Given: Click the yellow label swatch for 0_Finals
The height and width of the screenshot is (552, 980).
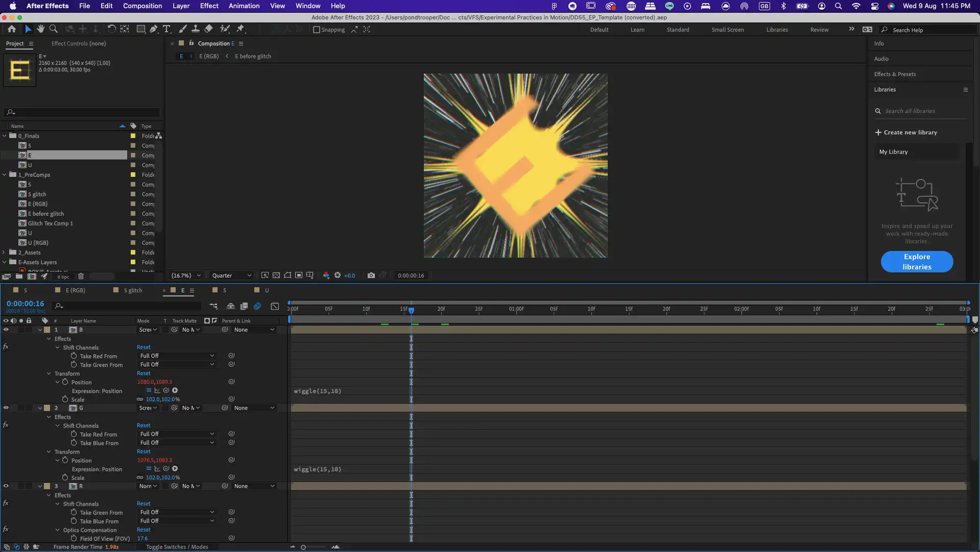Looking at the screenshot, I should 133,136.
